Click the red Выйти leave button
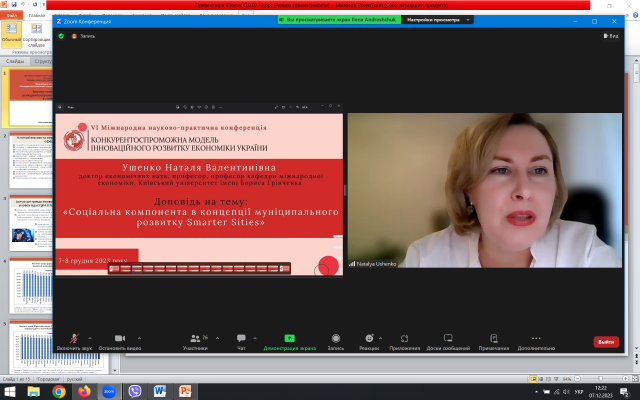 point(606,342)
